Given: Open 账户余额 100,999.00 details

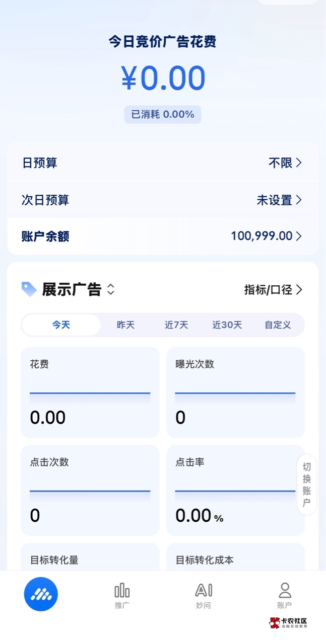Looking at the screenshot, I should (267, 236).
